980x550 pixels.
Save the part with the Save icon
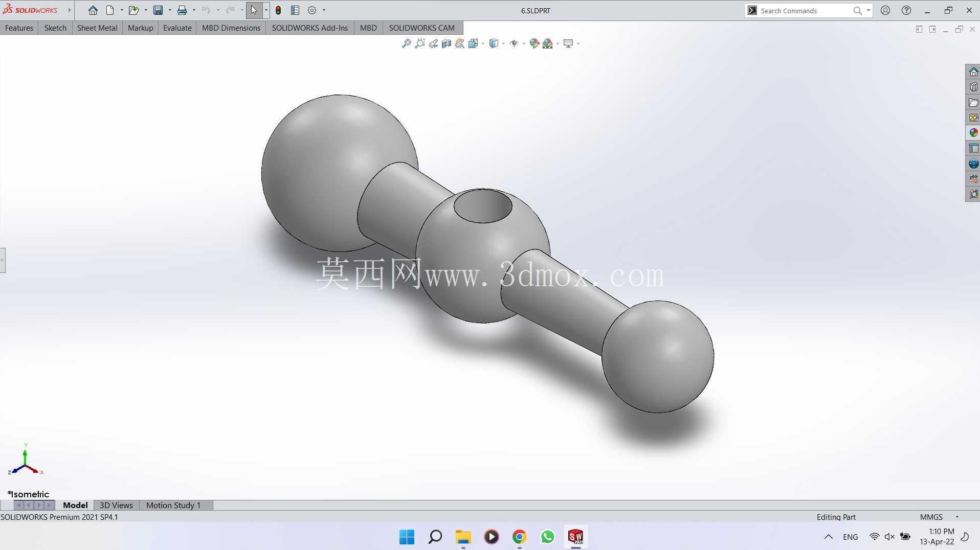pyautogui.click(x=158, y=10)
